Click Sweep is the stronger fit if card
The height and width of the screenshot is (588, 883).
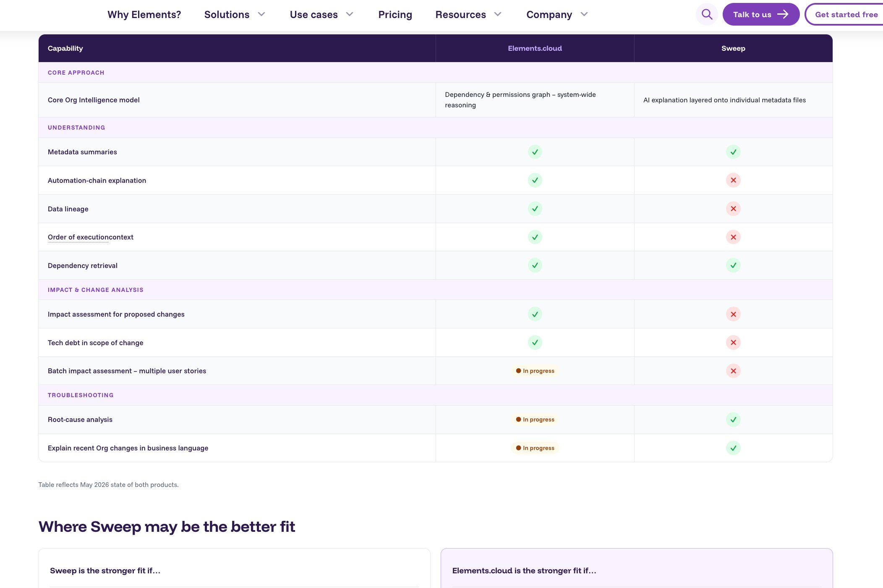[234, 568]
